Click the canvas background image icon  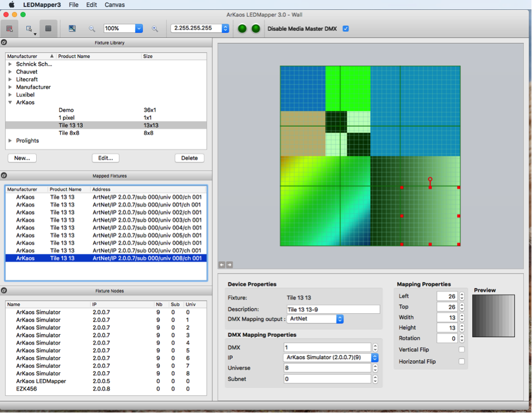tap(72, 29)
